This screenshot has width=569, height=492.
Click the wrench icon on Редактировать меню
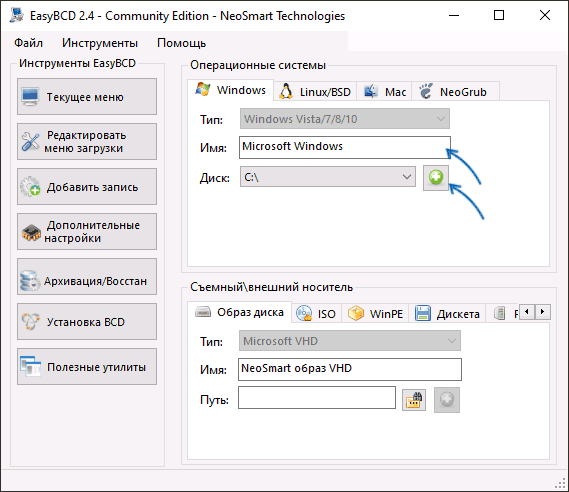tap(30, 142)
